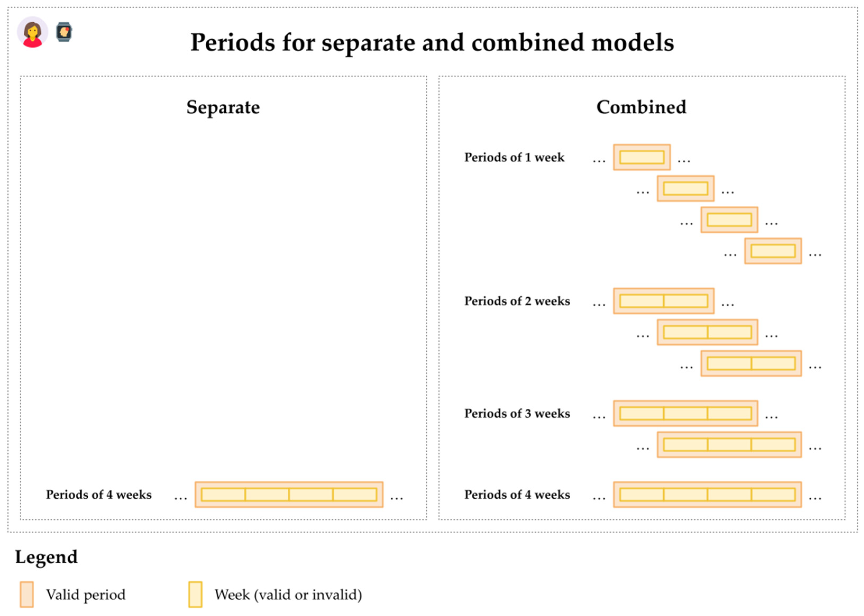Click the Combined panel heading
This screenshot has height=616, width=864.
[641, 107]
